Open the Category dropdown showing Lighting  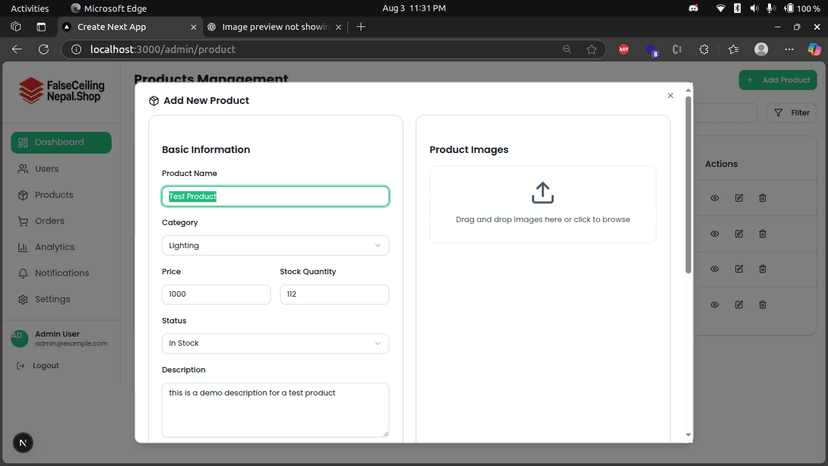tap(275, 245)
